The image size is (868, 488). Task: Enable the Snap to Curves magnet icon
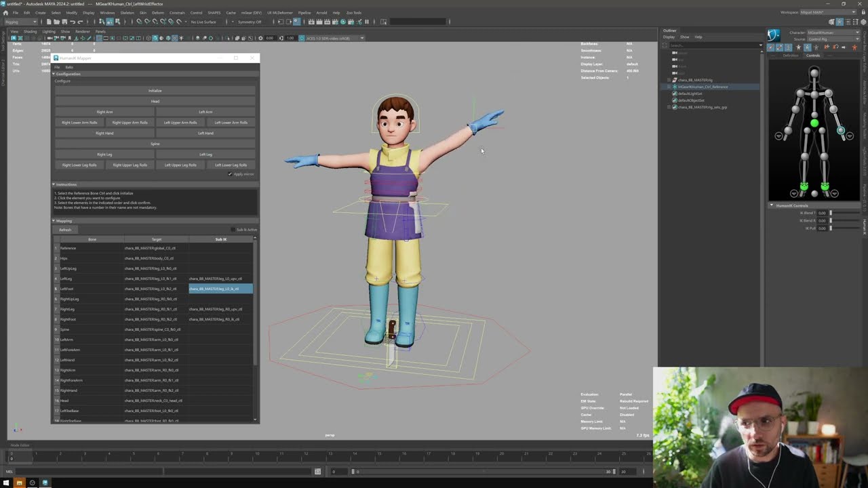146,22
